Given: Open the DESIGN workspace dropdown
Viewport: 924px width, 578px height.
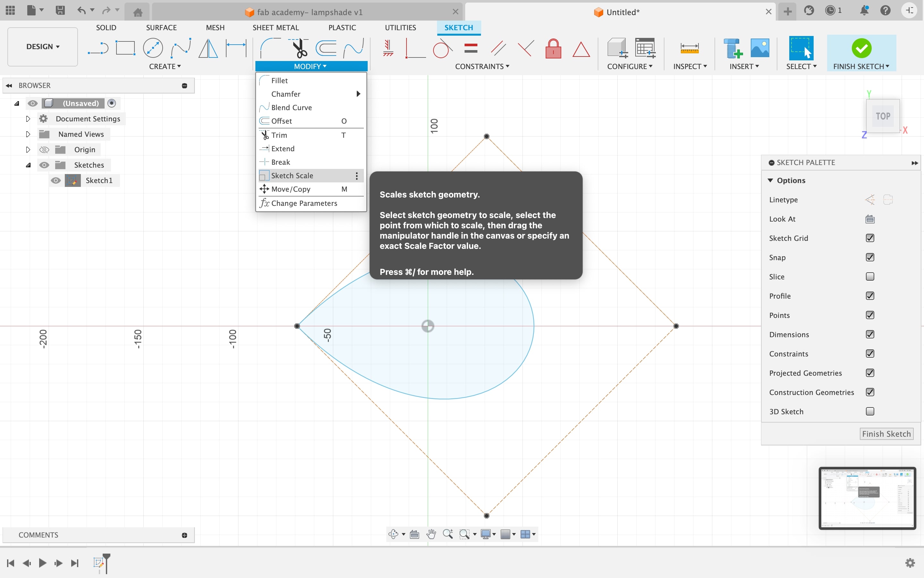Looking at the screenshot, I should pyautogui.click(x=43, y=47).
